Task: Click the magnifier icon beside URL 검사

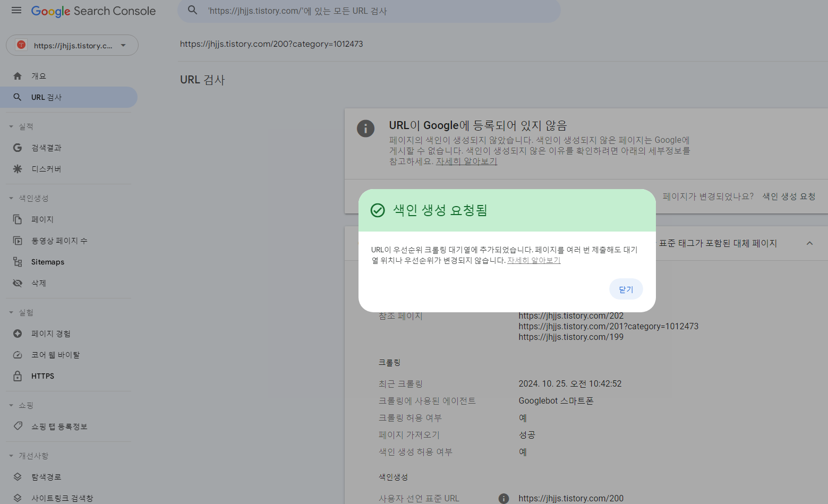Action: pos(18,97)
